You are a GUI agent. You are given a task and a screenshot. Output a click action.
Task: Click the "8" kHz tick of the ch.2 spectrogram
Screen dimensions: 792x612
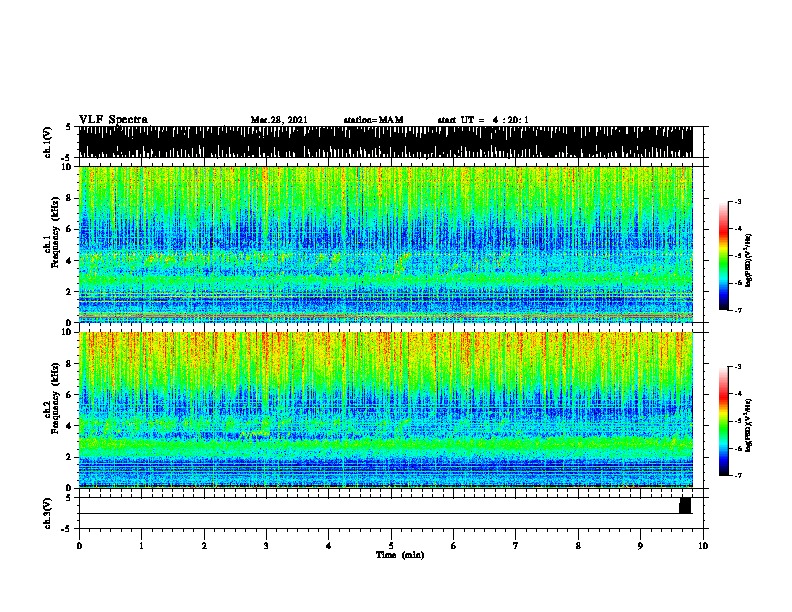(70, 364)
